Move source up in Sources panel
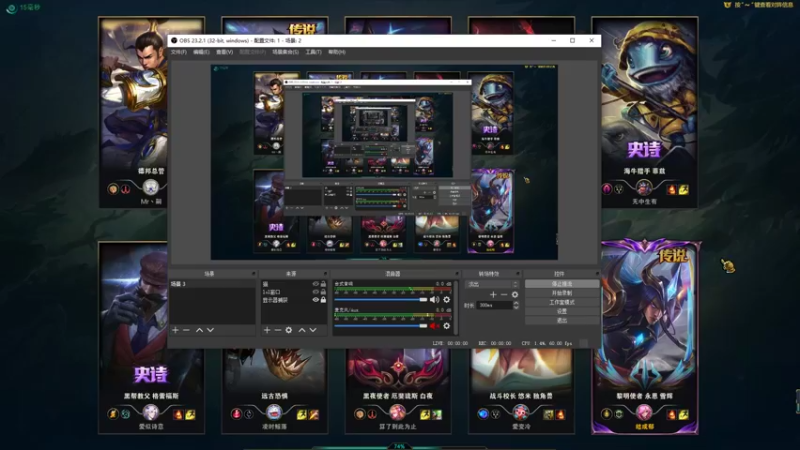The width and height of the screenshot is (800, 450). (x=302, y=330)
